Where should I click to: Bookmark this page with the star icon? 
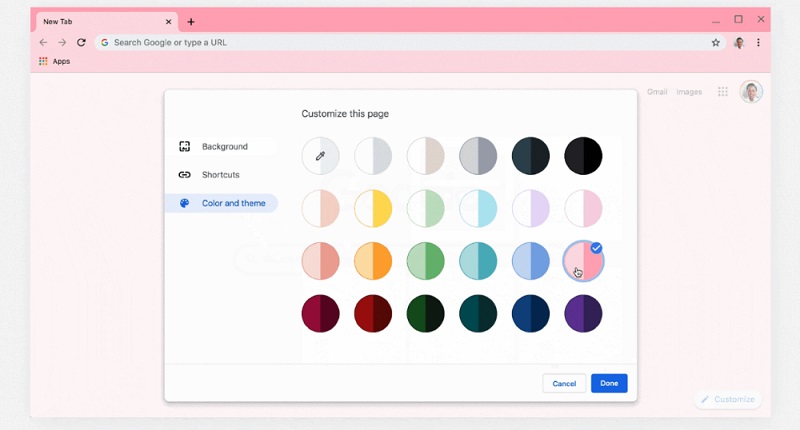click(x=715, y=43)
